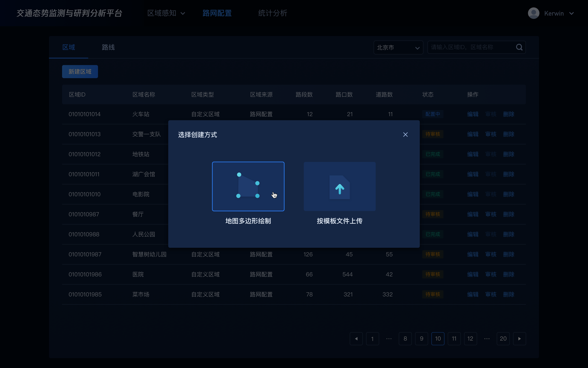
Task: Close the creation method dialog
Action: coord(405,135)
